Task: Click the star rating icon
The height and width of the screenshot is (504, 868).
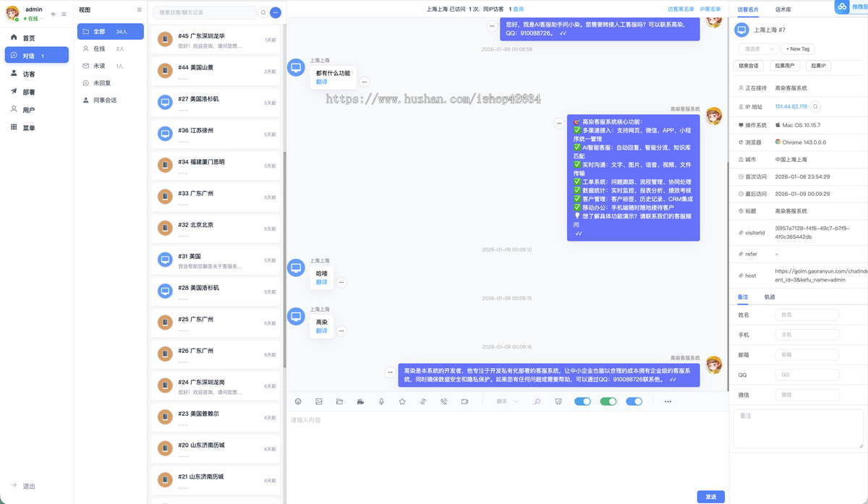Action: point(402,401)
